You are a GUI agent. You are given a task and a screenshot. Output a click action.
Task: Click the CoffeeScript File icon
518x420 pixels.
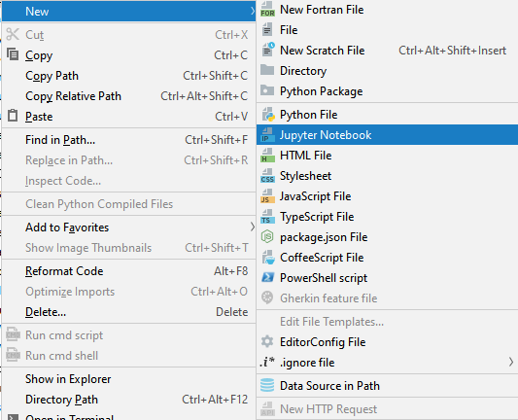click(268, 257)
